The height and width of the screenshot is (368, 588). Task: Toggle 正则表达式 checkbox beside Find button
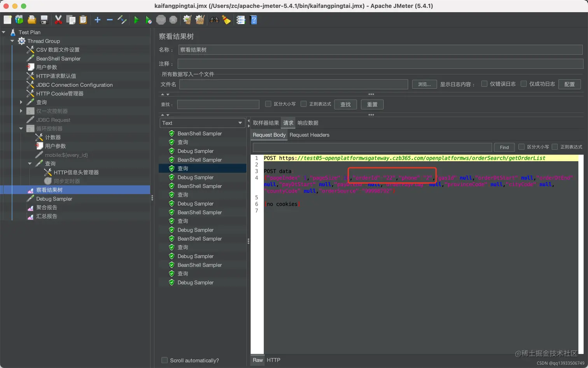tap(555, 147)
